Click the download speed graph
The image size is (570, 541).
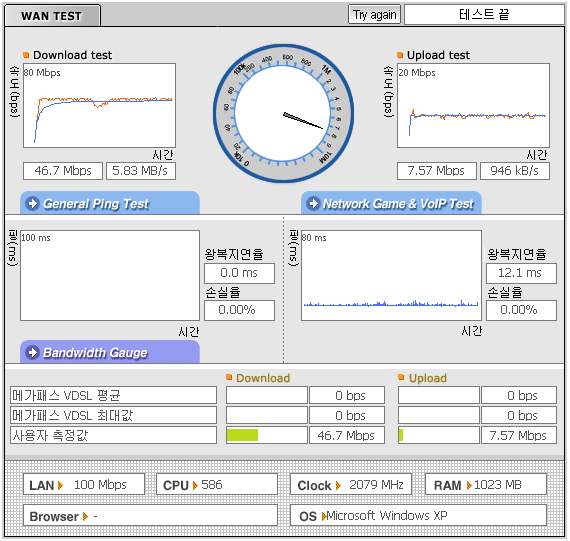click(x=99, y=105)
